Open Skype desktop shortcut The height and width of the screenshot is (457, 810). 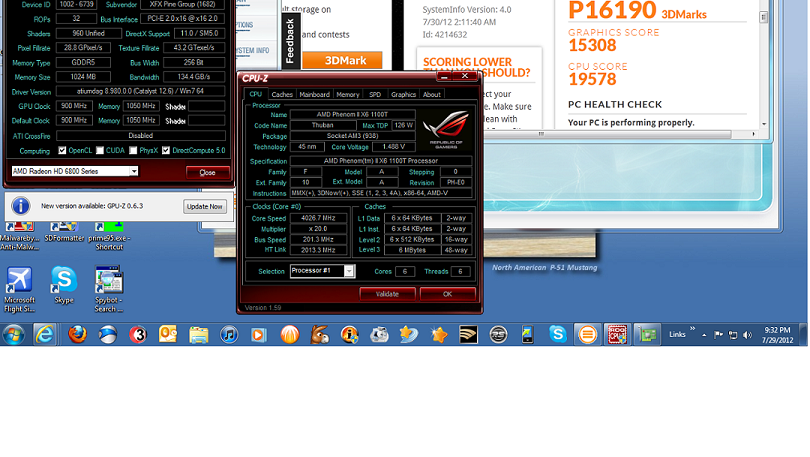tap(64, 285)
